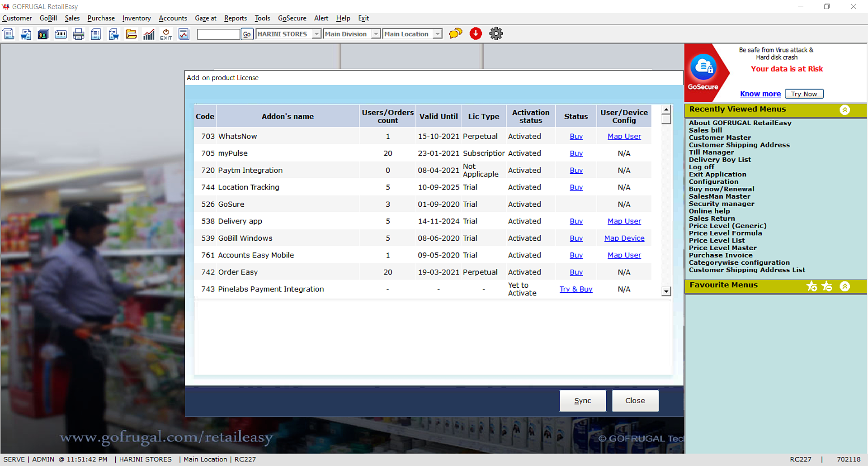
Task: Click the red download arrow icon
Action: [x=476, y=33]
